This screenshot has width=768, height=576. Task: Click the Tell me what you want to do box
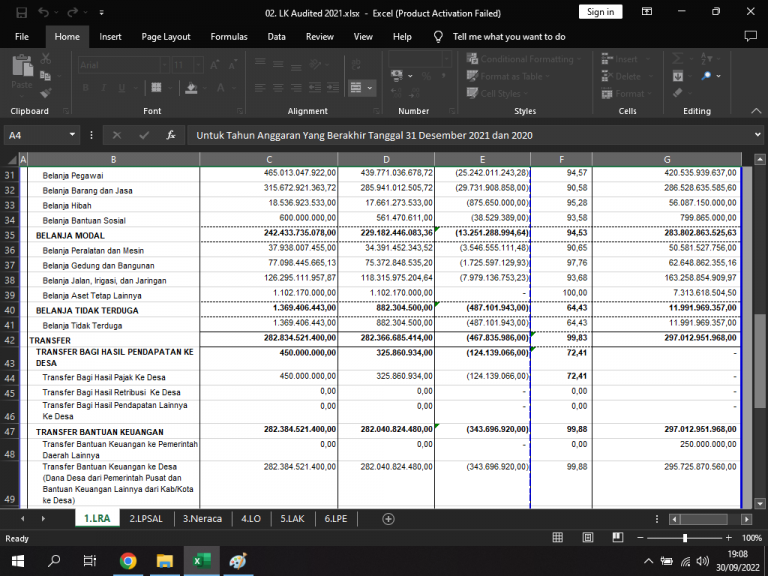(x=508, y=36)
